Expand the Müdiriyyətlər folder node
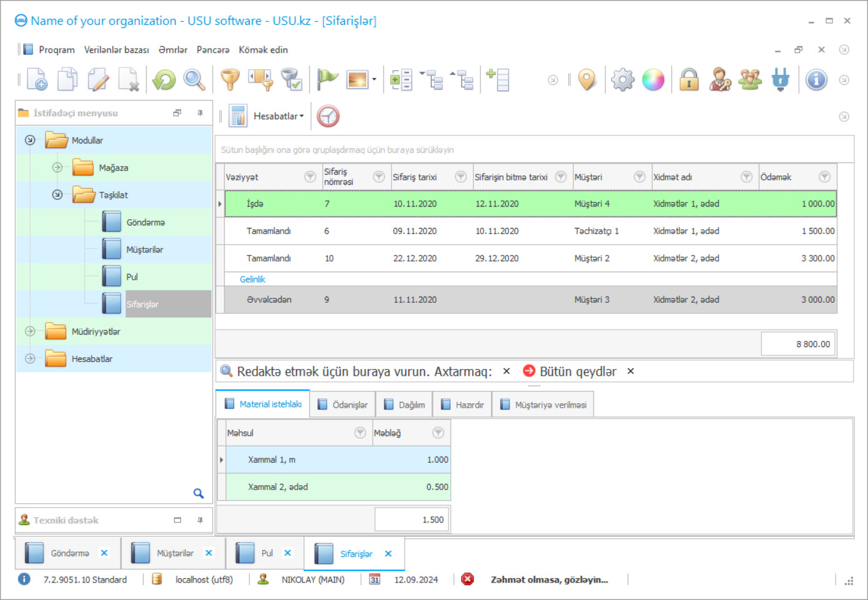 click(x=30, y=332)
